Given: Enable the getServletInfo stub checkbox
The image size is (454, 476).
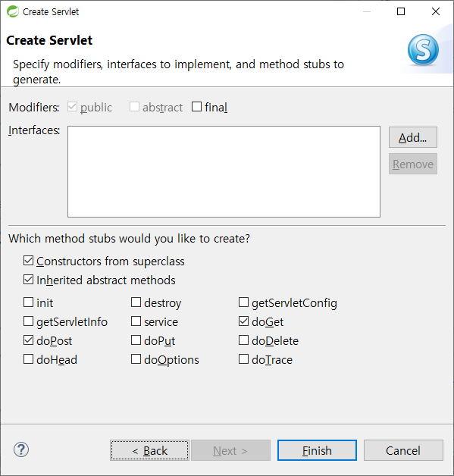Looking at the screenshot, I should tap(28, 321).
